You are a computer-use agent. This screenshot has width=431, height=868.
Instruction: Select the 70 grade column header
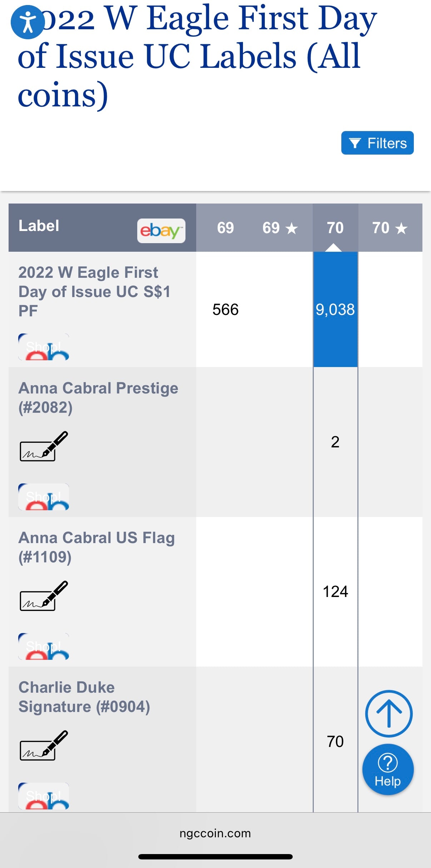coord(335,228)
